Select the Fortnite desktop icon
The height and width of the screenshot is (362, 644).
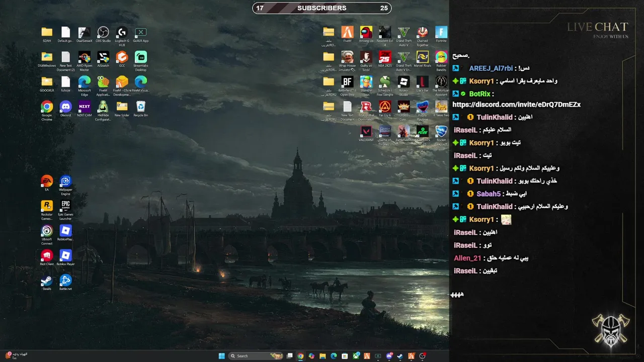pyautogui.click(x=441, y=35)
